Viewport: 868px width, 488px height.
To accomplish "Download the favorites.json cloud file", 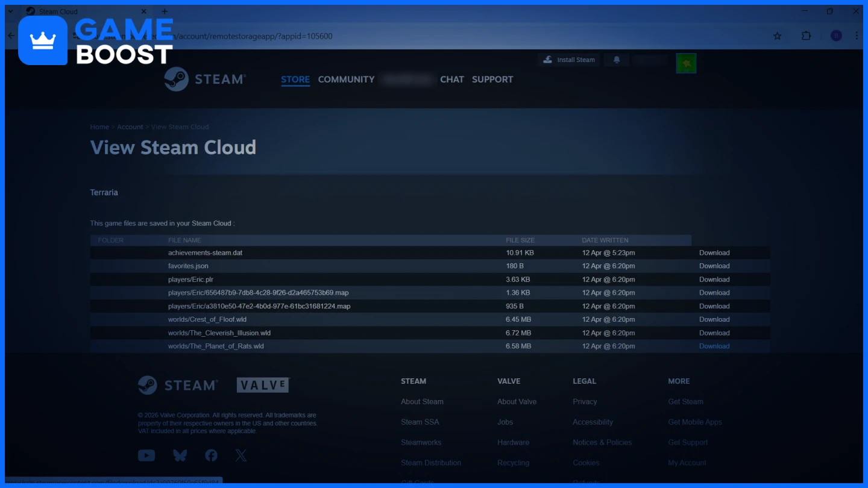I will (714, 266).
